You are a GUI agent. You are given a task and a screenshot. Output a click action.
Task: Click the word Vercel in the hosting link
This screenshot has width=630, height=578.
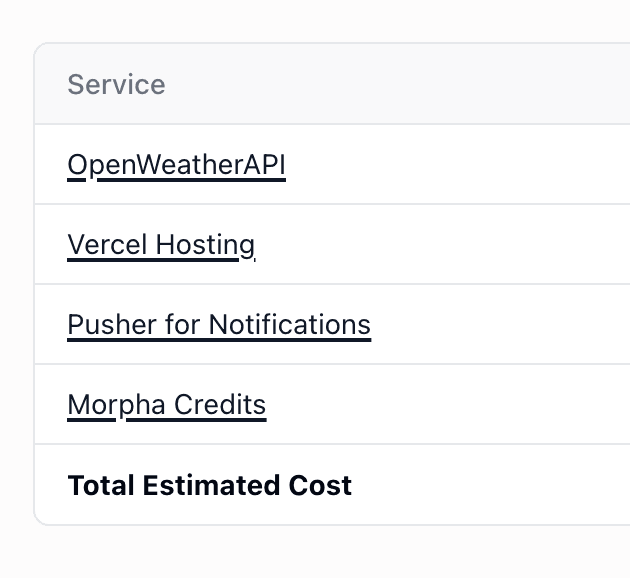(x=107, y=245)
